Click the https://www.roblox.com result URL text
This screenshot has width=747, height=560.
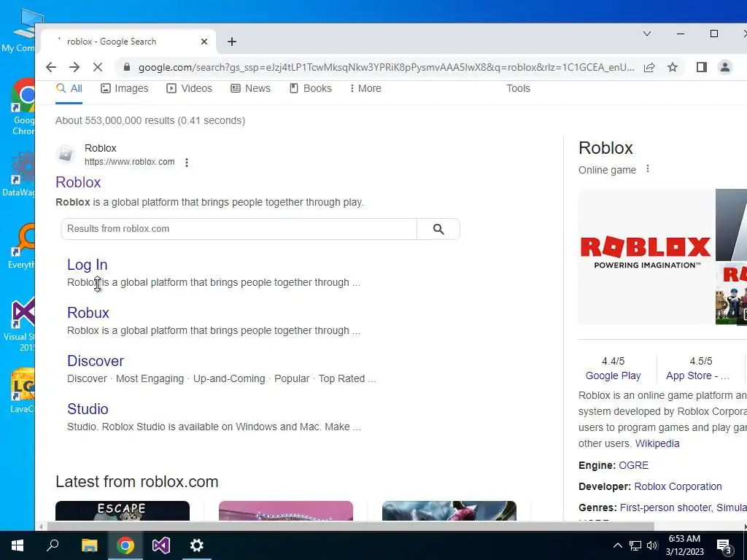130,162
